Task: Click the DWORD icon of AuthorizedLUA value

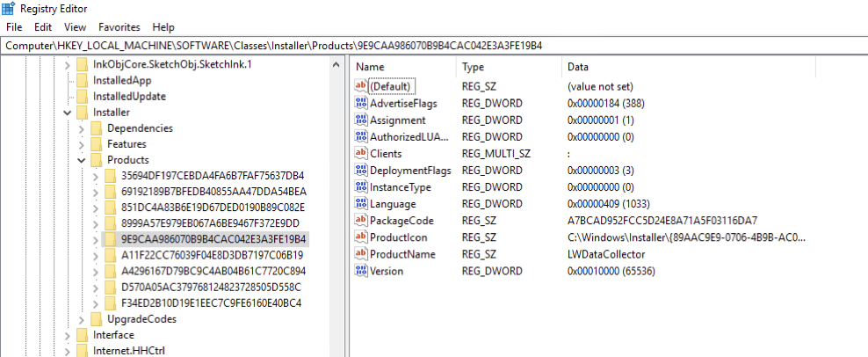Action: [x=361, y=136]
